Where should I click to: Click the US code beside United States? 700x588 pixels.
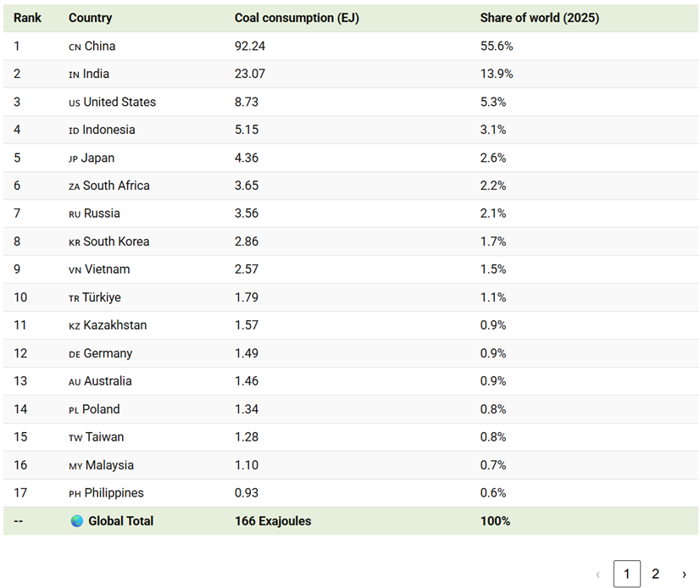(74, 103)
